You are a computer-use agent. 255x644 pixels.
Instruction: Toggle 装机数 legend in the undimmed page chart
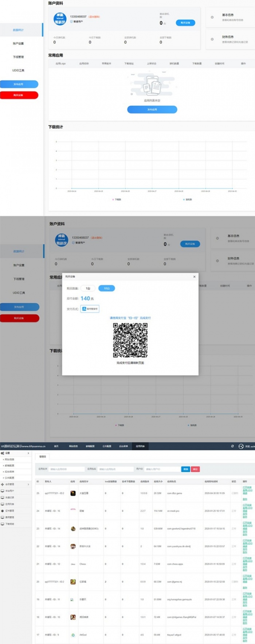click(188, 199)
